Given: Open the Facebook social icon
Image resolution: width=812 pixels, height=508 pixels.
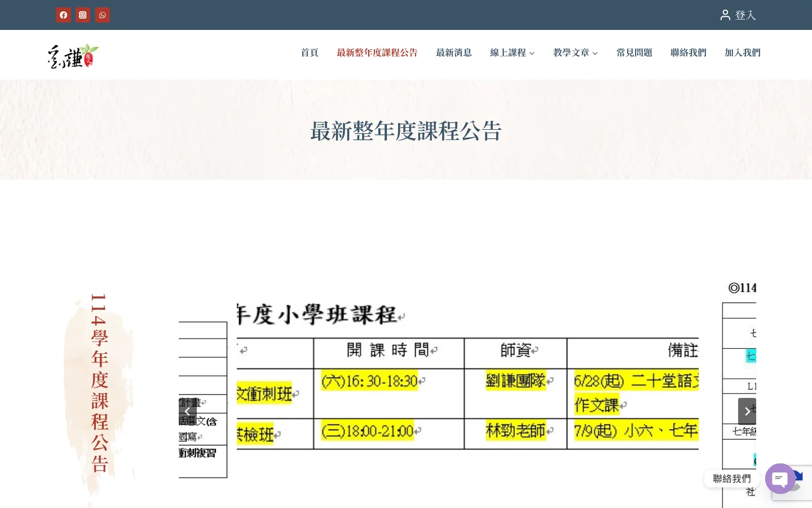Looking at the screenshot, I should 63,15.
